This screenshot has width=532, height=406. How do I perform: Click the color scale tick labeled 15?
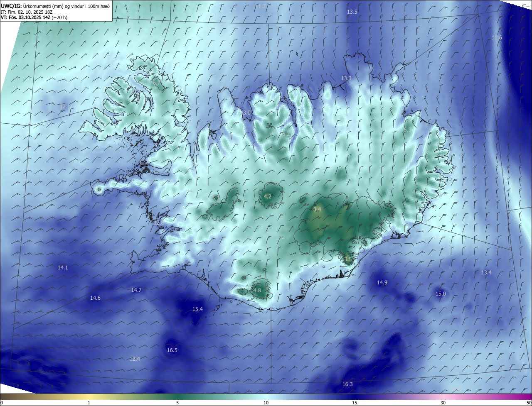click(x=355, y=403)
